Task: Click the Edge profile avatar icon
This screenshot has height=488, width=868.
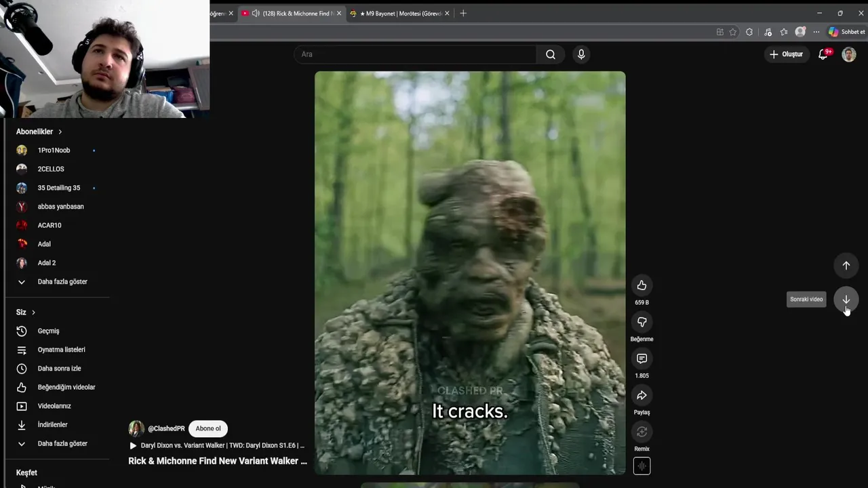Action: coord(800,32)
